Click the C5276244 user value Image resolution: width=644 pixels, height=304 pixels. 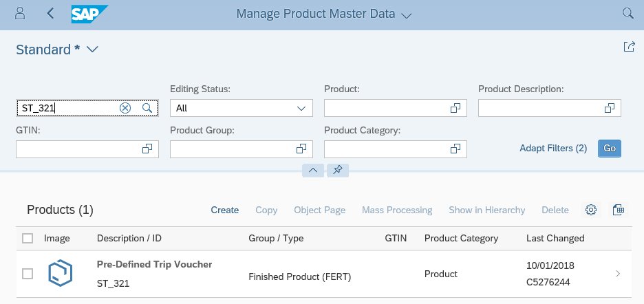(x=548, y=283)
